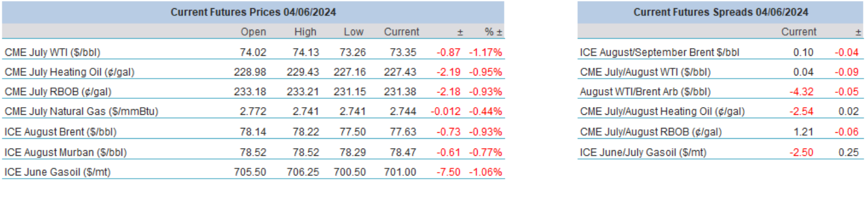The image size is (868, 200).
Task: Click the Open column header
Action: click(254, 32)
